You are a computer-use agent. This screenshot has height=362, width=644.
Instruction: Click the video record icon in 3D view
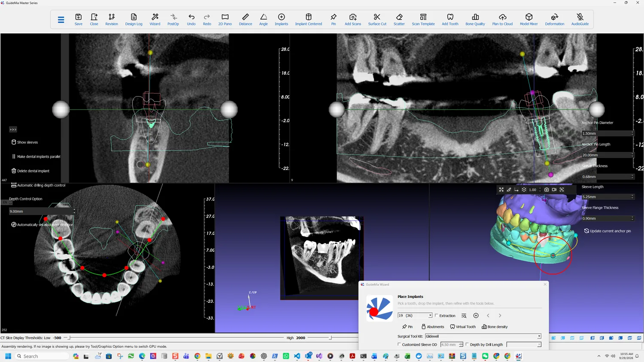[554, 190]
